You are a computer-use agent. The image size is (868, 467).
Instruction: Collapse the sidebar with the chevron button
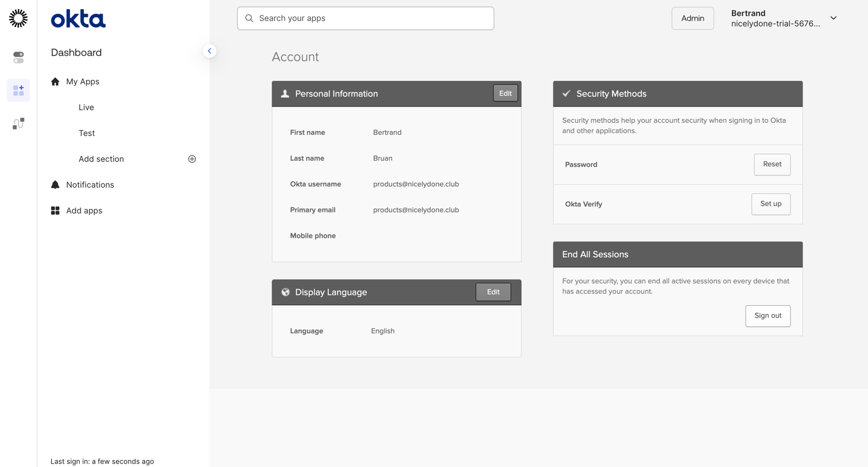(210, 51)
